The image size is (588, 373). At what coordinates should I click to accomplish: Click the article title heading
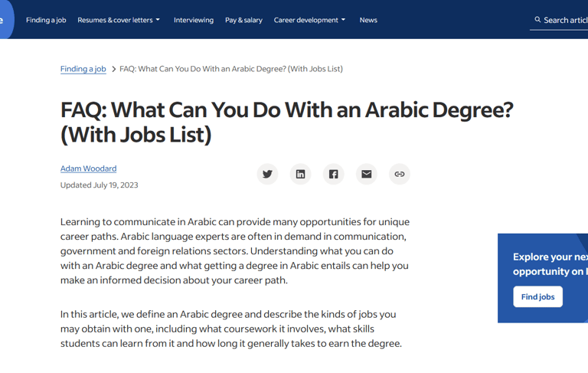coord(286,122)
